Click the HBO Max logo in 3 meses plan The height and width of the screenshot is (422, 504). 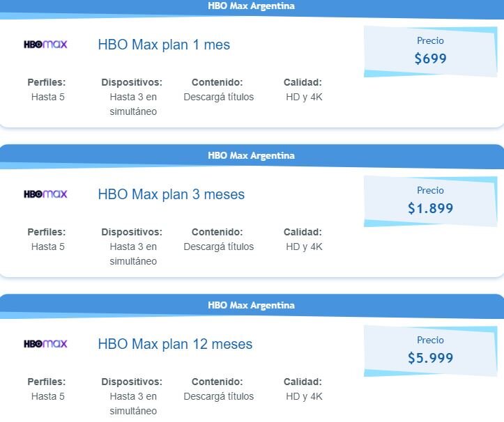(x=45, y=194)
